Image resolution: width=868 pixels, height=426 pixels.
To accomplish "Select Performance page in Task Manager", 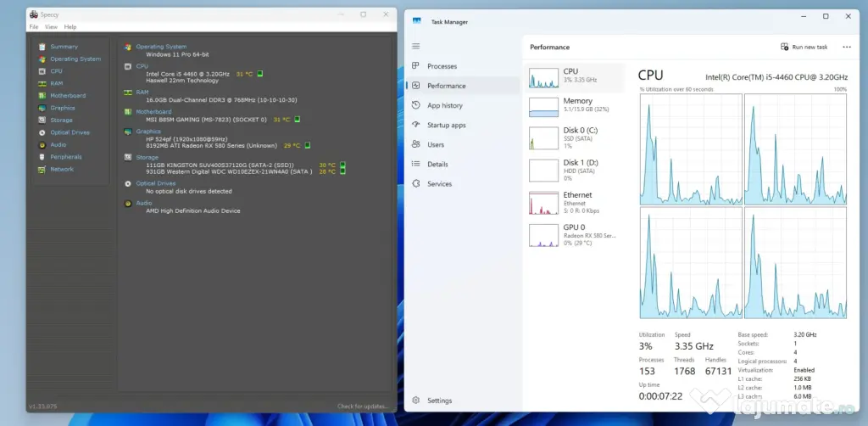I will 462,86.
